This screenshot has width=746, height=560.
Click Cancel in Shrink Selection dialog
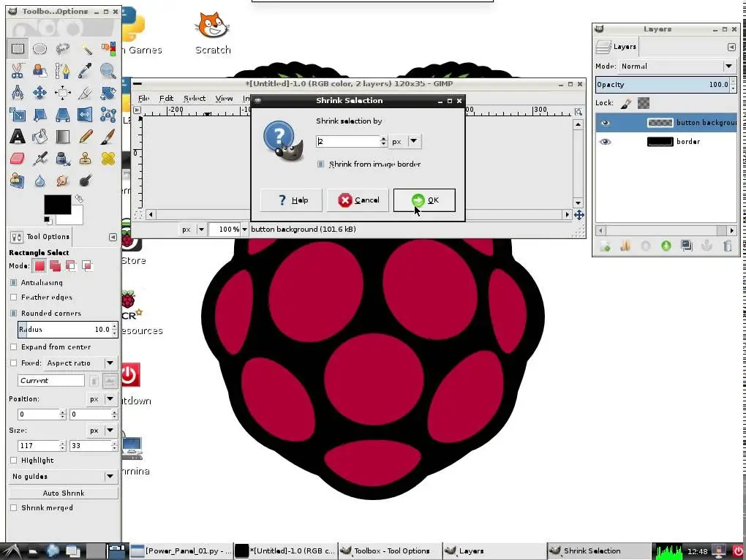click(358, 200)
